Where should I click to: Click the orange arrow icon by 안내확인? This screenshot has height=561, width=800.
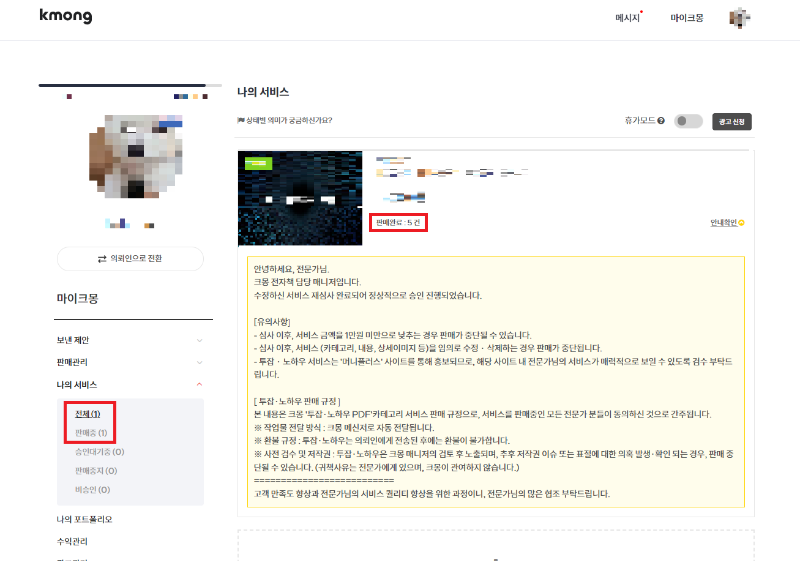(742, 223)
